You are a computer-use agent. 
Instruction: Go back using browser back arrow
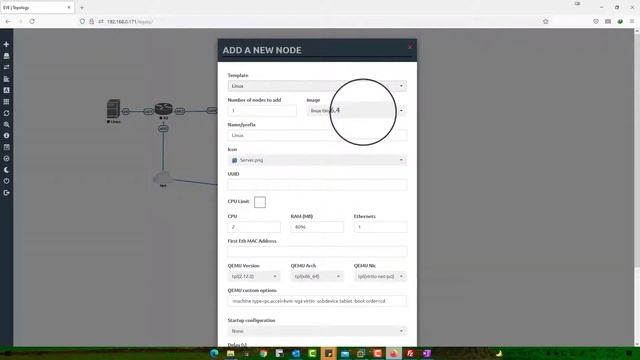[x=8, y=21]
